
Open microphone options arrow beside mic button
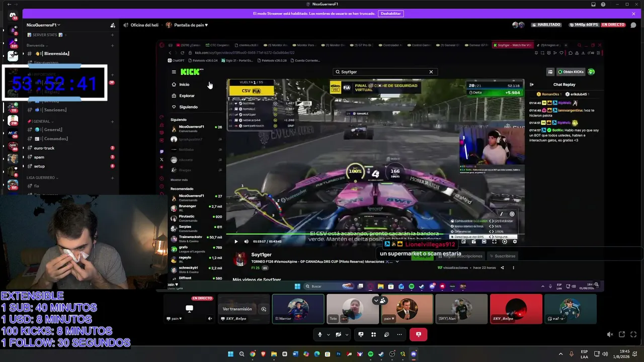tap(328, 334)
